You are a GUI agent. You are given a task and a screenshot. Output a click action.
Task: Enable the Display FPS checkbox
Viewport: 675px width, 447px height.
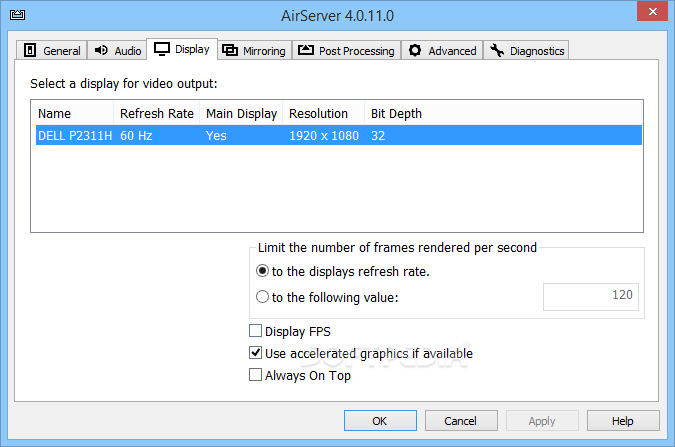(x=255, y=331)
